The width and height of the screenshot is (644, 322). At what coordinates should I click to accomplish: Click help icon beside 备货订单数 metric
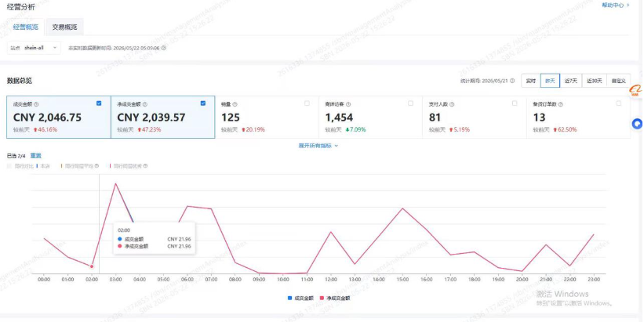[x=561, y=105]
